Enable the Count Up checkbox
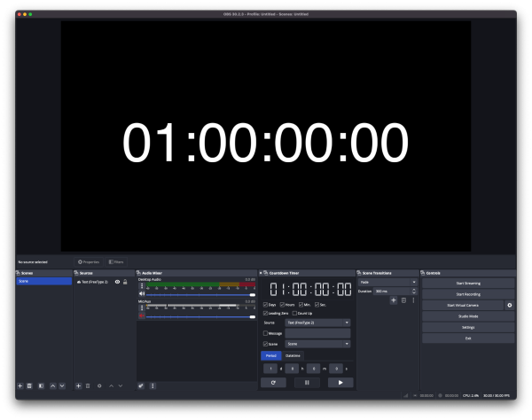The image size is (532, 420). click(294, 314)
